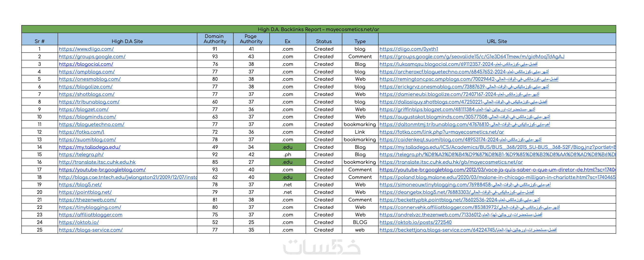Follow the https://pointblog.net/ site link
644x260 pixels.
point(85,192)
